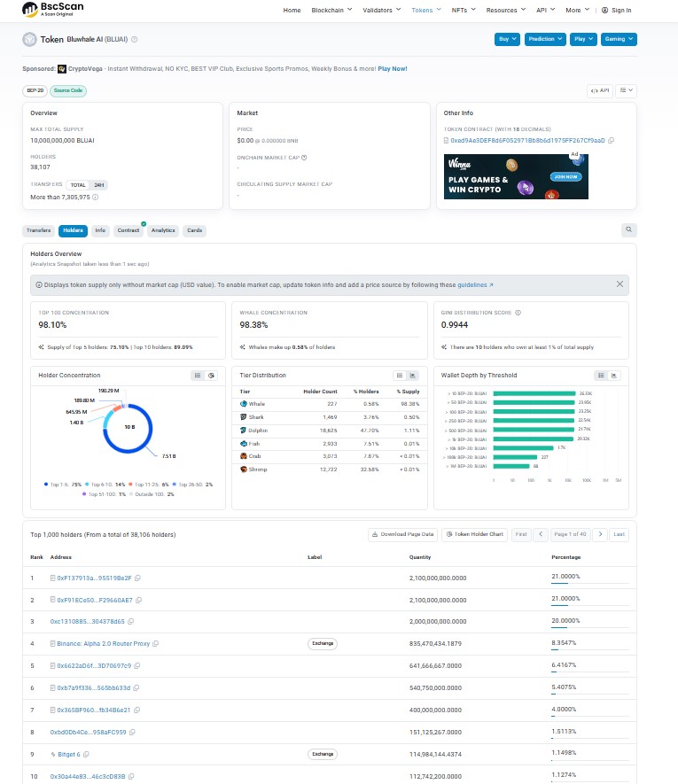678x784 pixels.
Task: Copy address 0x6622aD6f...3D70697c9
Action: click(137, 666)
